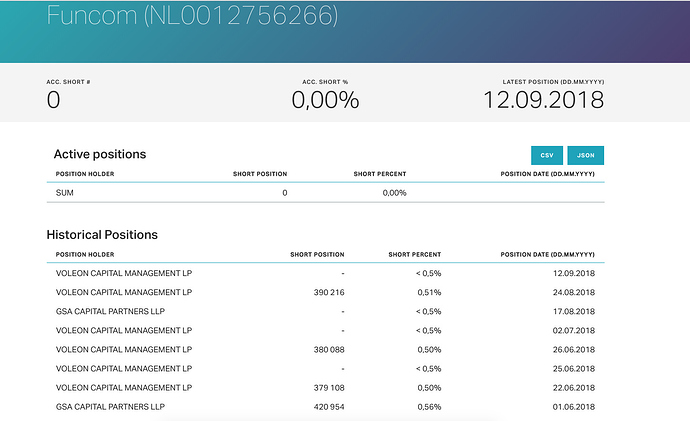Select < 0,5% percent in 17.08.2018 row

coord(428,311)
